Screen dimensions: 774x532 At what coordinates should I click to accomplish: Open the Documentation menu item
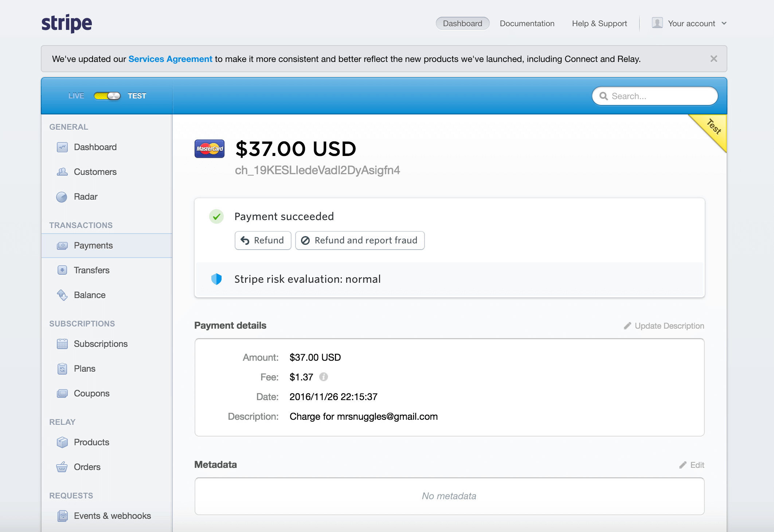pyautogui.click(x=527, y=23)
